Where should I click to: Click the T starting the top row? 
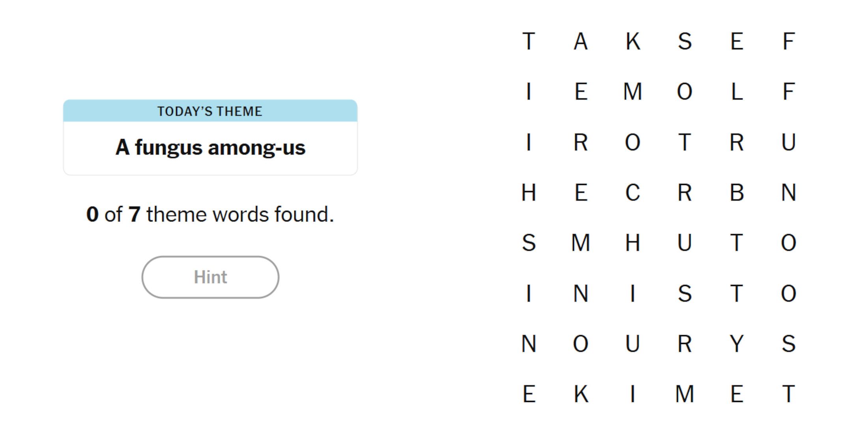click(x=528, y=41)
